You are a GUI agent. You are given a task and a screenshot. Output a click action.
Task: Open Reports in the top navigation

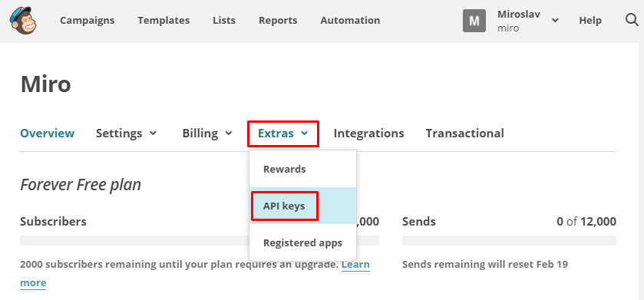click(278, 20)
